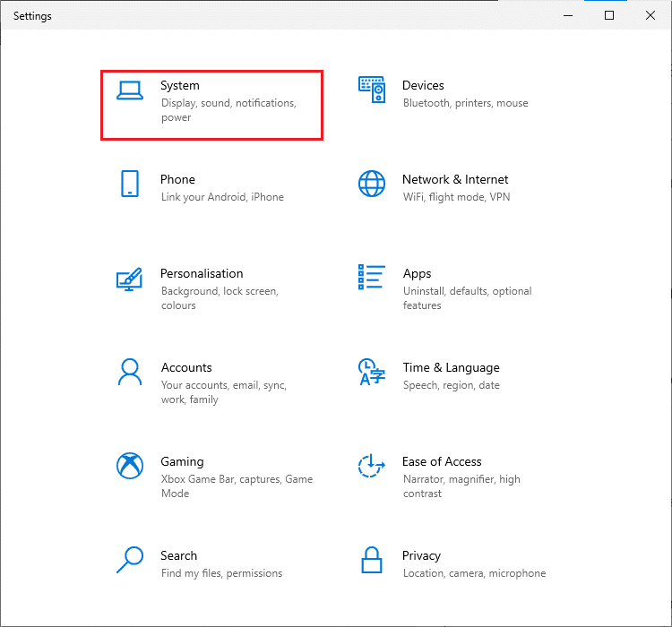Click the Phone icon
672x627 pixels.
tap(130, 184)
